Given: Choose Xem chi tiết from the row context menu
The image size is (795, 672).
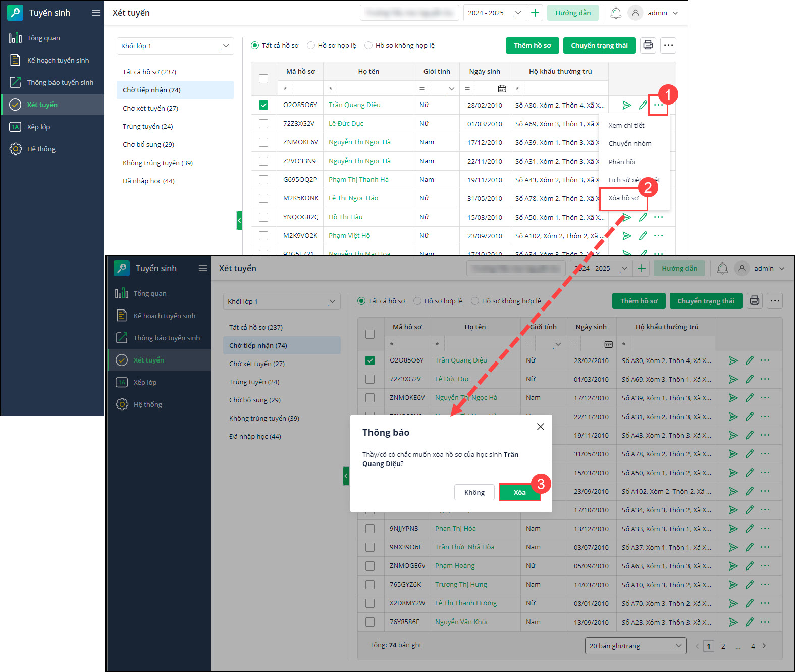Looking at the screenshot, I should [626, 125].
